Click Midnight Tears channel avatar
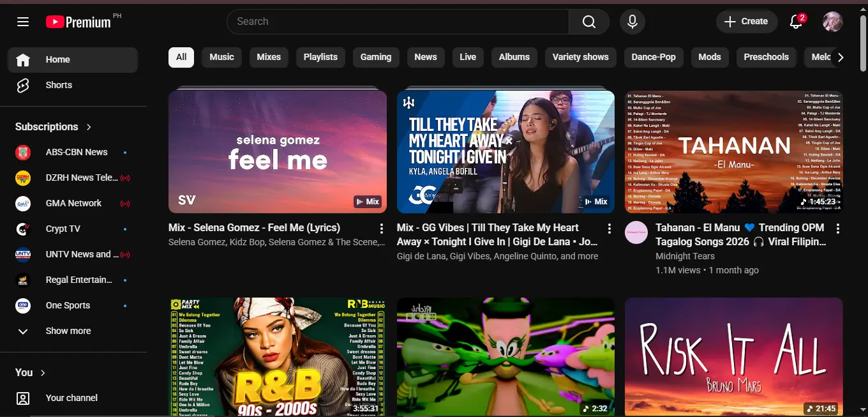The width and height of the screenshot is (868, 417). [636, 233]
